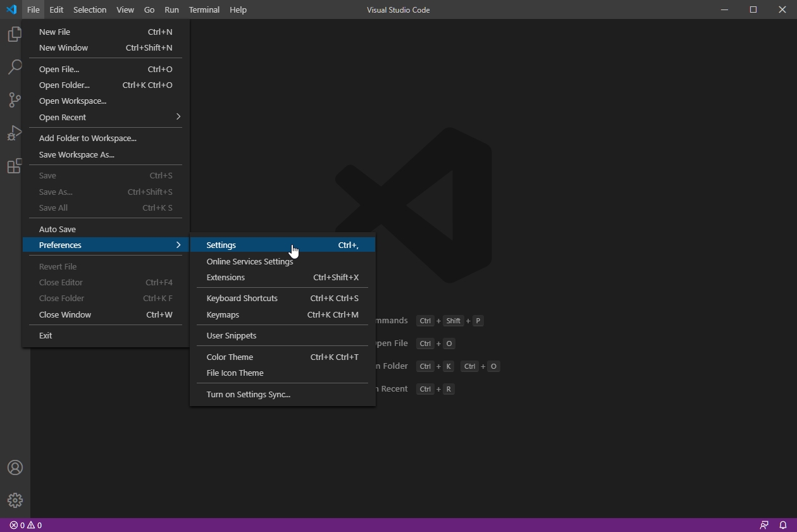Open the Source Control view icon
The width and height of the screenshot is (797, 532).
pyautogui.click(x=15, y=100)
